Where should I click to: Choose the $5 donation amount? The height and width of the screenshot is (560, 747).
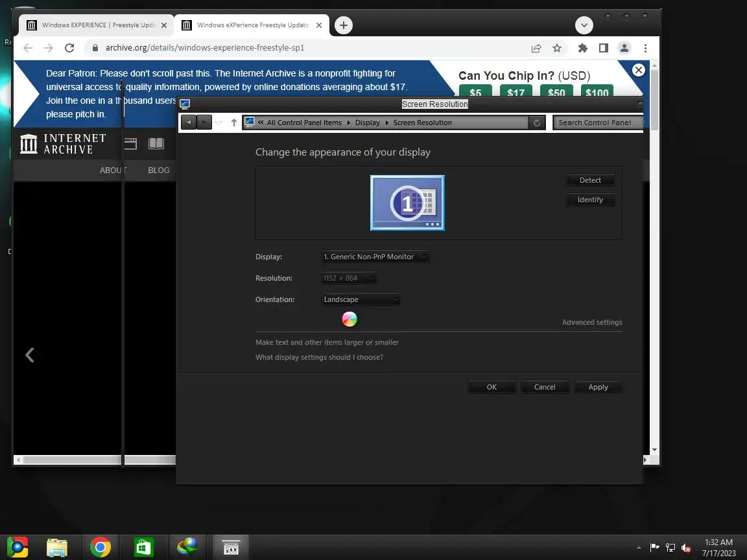pos(475,91)
